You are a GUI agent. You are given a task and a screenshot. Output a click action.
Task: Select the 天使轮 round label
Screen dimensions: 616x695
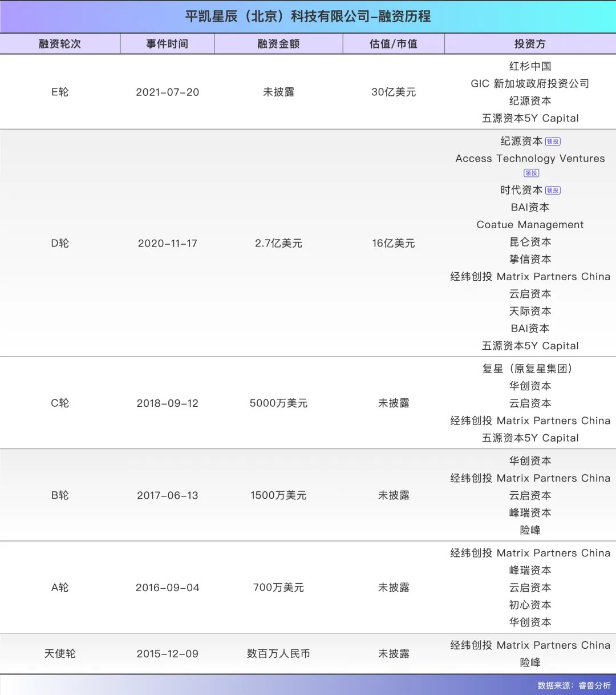pos(60,653)
